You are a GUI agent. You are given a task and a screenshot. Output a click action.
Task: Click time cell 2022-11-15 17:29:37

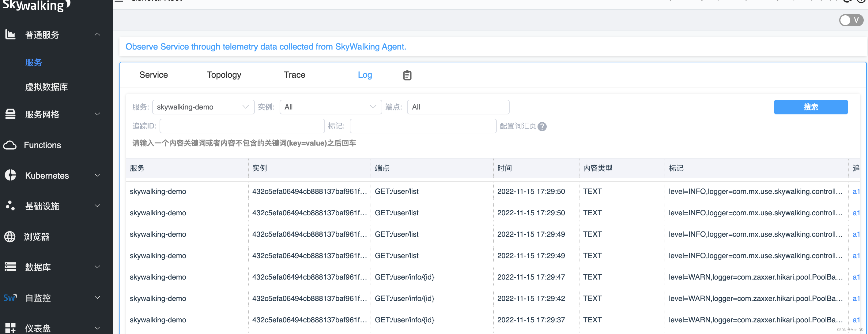(531, 320)
